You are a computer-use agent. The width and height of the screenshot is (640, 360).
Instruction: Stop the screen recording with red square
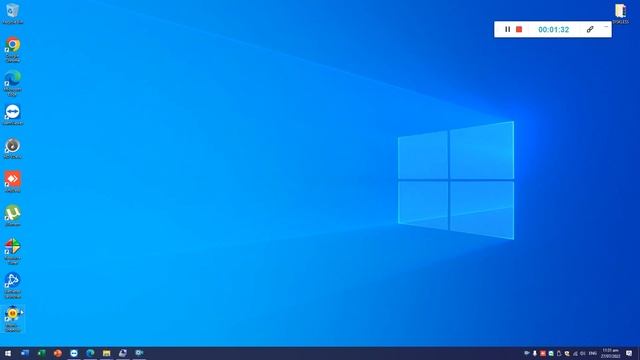coord(519,29)
